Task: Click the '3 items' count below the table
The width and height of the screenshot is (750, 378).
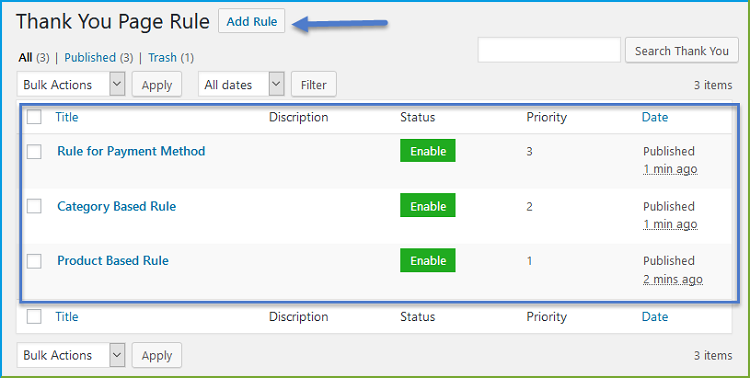Action: pos(713,356)
